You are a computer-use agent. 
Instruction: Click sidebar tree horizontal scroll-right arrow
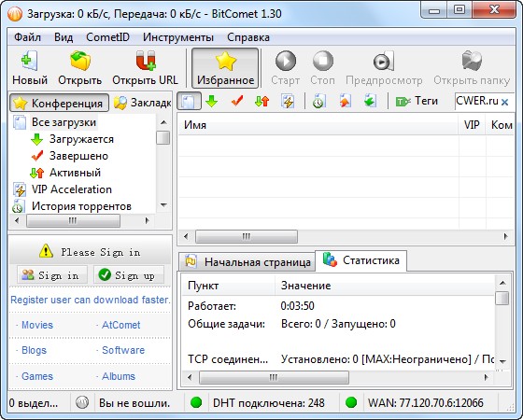click(147, 220)
